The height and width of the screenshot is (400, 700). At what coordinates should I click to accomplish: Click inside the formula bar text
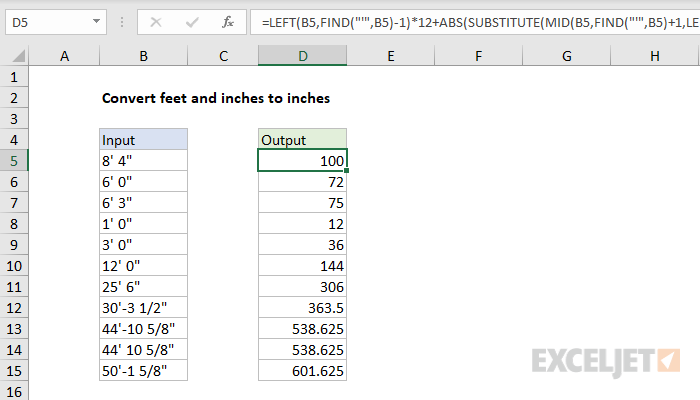coord(475,22)
